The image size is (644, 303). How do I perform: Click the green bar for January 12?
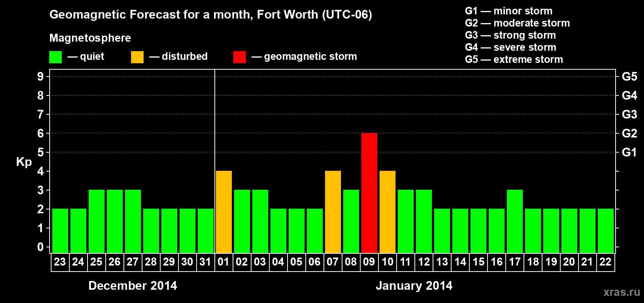[424, 221]
